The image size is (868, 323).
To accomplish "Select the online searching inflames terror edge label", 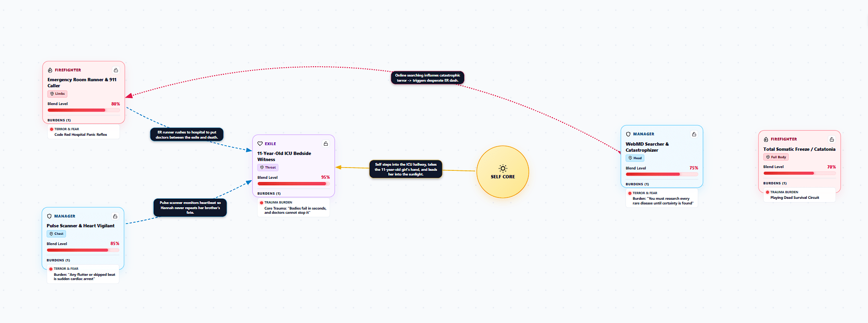I will (428, 78).
